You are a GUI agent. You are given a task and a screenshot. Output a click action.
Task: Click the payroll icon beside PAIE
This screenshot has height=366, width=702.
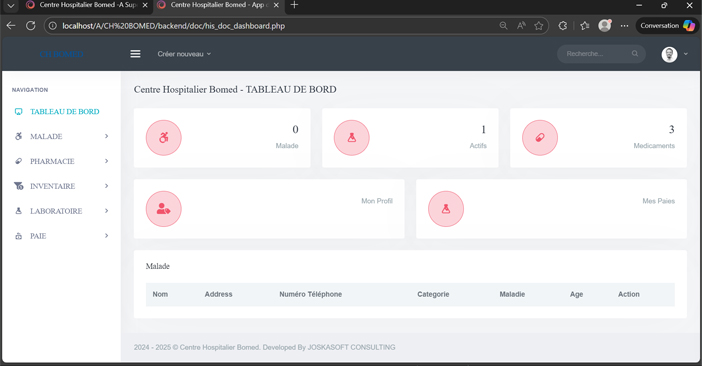point(18,236)
